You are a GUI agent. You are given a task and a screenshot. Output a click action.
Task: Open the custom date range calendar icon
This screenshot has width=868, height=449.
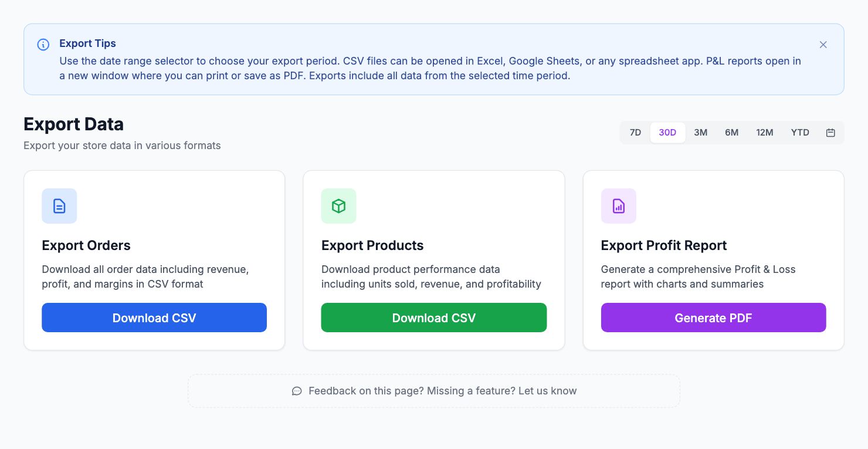(830, 133)
